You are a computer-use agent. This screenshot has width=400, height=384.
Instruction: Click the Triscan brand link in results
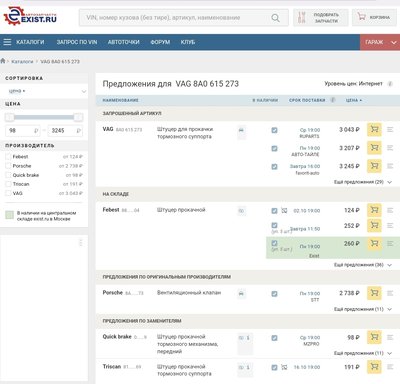112,366
